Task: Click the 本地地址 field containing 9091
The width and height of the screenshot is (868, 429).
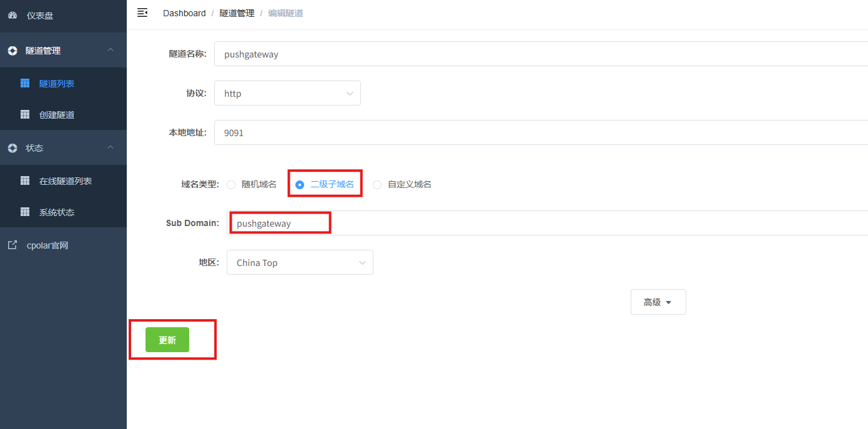Action: (500, 133)
